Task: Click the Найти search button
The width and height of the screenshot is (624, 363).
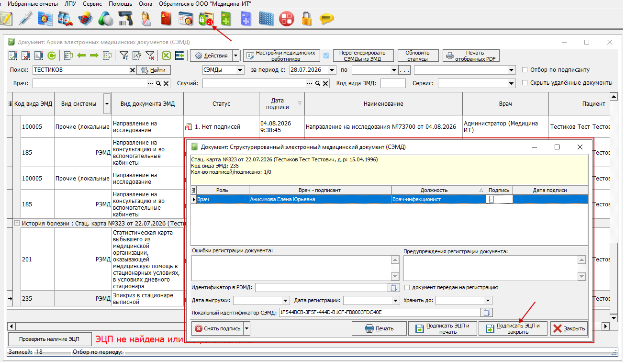Action: (154, 70)
